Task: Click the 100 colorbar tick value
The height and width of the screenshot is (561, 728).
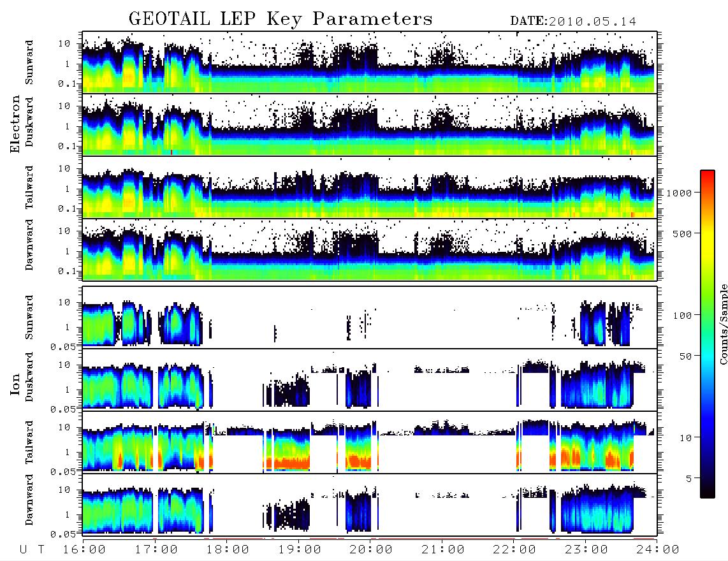Action: click(682, 316)
